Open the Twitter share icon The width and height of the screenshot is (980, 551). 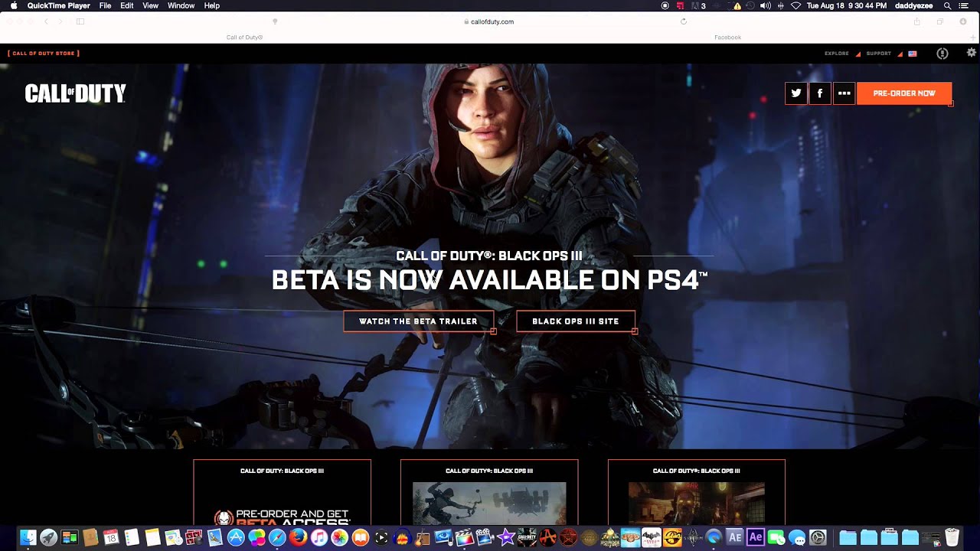(x=796, y=93)
